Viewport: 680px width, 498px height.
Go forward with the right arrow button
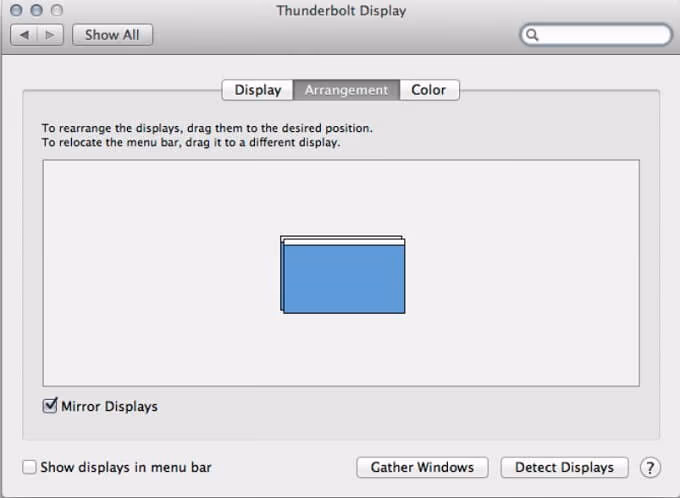point(50,35)
